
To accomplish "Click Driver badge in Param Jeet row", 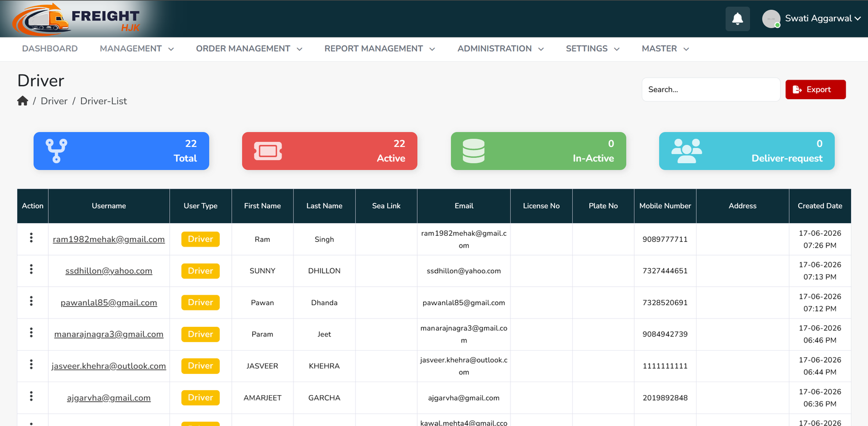I will point(201,334).
